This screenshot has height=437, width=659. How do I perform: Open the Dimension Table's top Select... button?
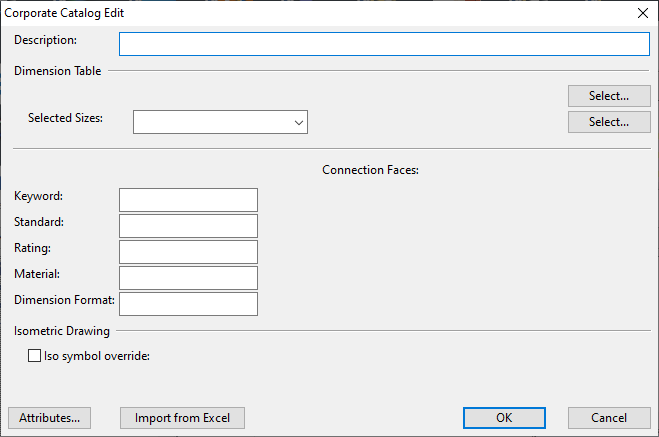pyautogui.click(x=609, y=96)
